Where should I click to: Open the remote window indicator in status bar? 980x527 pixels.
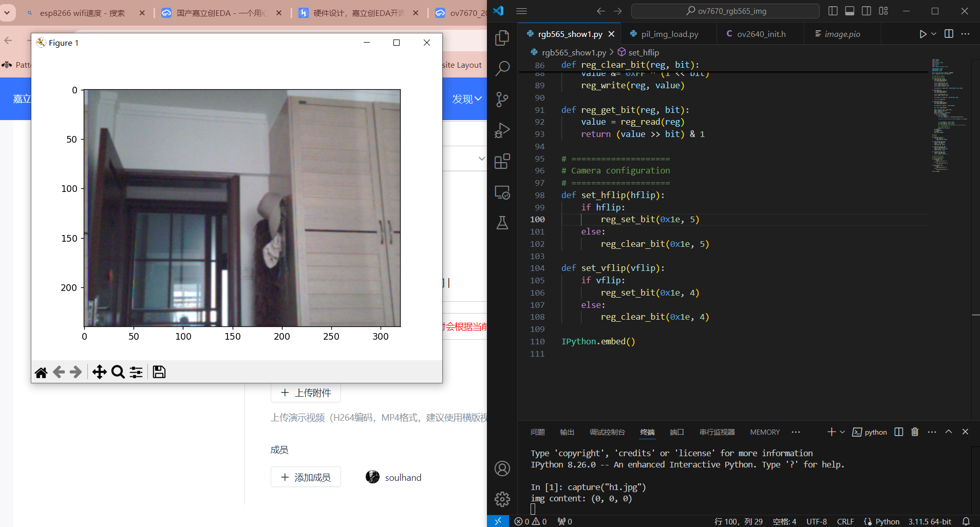click(x=498, y=521)
